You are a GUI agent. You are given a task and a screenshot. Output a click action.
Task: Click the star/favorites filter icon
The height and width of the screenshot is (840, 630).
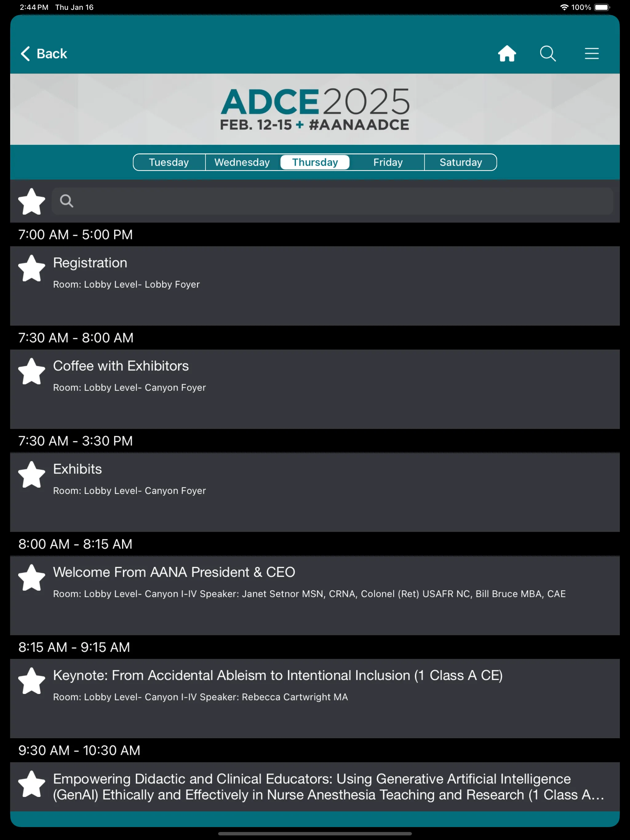tap(31, 201)
